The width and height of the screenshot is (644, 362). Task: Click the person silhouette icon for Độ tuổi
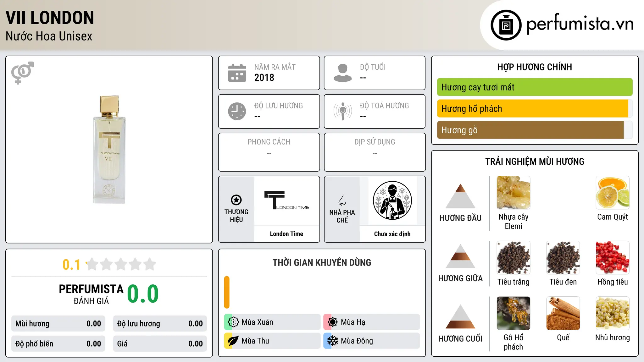pos(343,73)
